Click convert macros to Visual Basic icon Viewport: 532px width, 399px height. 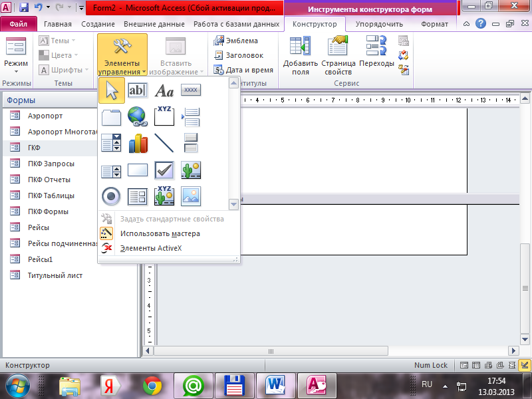(404, 70)
